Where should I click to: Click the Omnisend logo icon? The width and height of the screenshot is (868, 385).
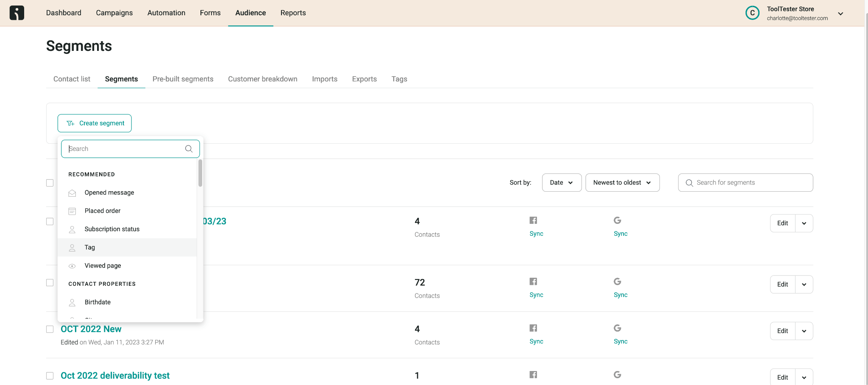(17, 13)
